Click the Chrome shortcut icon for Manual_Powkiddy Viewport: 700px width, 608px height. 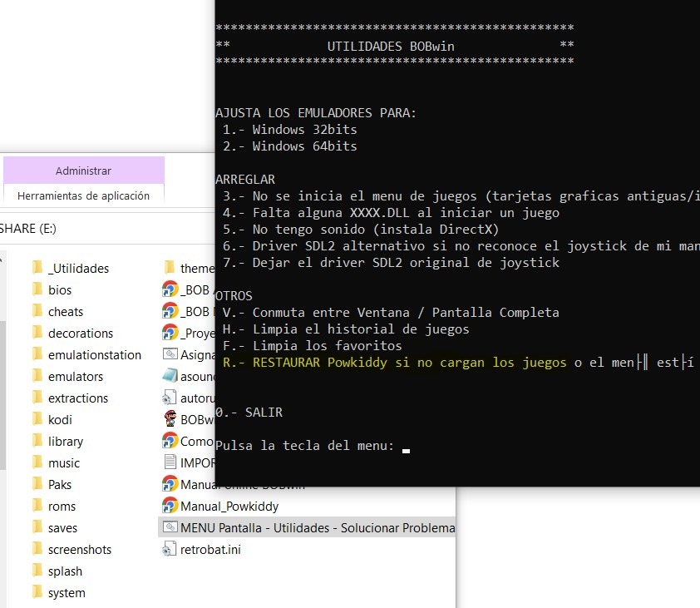pyautogui.click(x=170, y=506)
